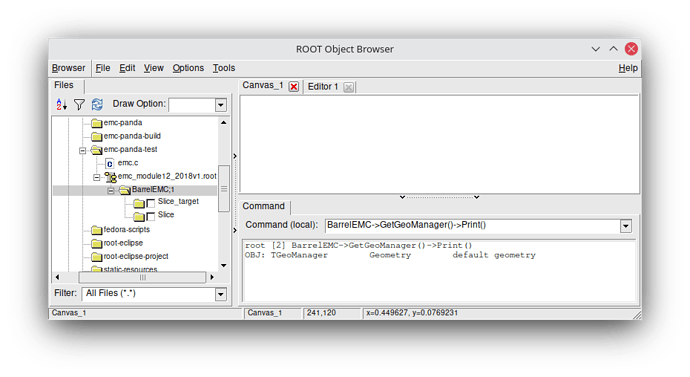
Task: Click the Slice_target folder icon
Action: coord(139,203)
